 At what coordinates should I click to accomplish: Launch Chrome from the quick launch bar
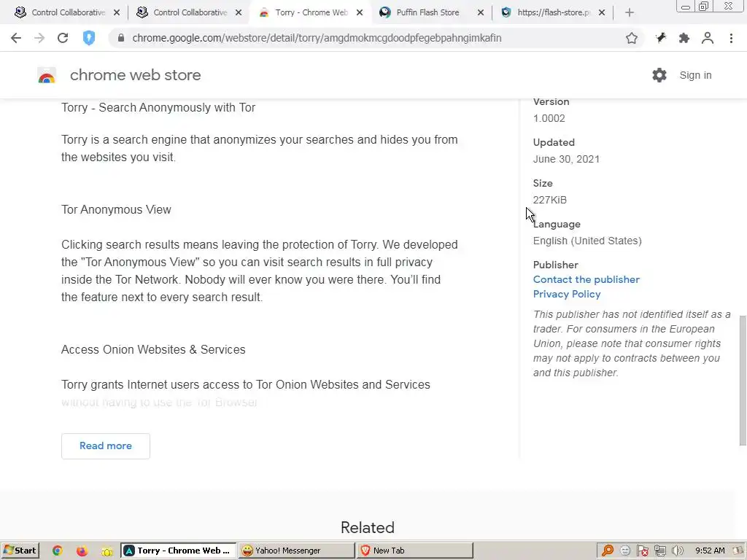[x=58, y=551]
